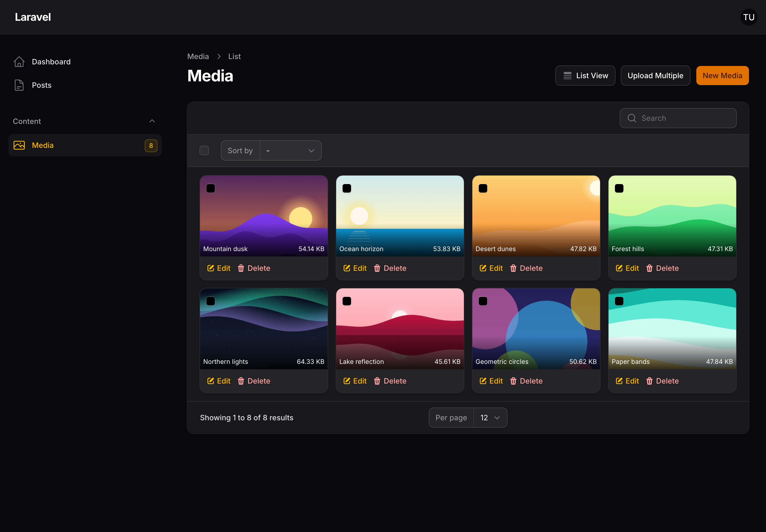Viewport: 766px width, 532px height.
Task: Click the Edit pencil icon for Mountain dusk
Action: (211, 268)
